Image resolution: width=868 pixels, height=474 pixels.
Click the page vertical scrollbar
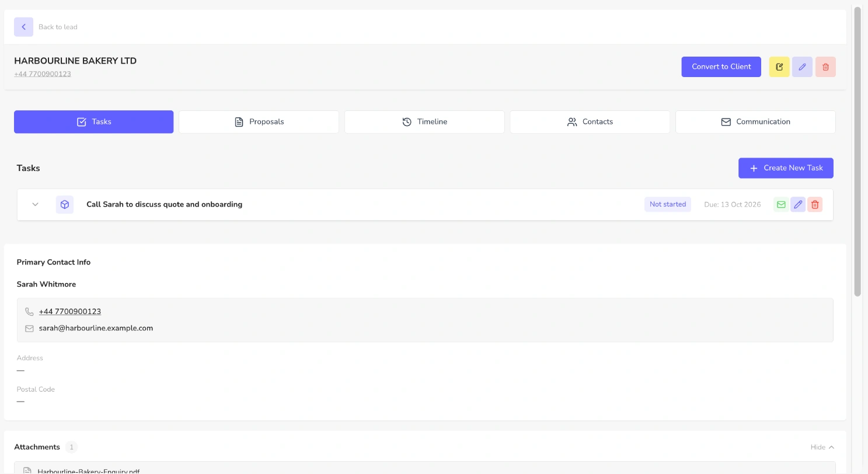[857, 152]
